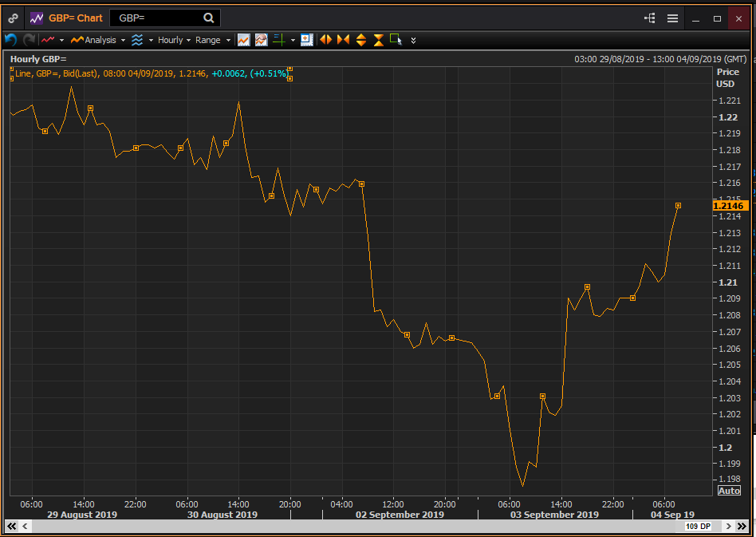Image resolution: width=756 pixels, height=537 pixels.
Task: Click the 29 August 2019 date label
Action: 82,515
